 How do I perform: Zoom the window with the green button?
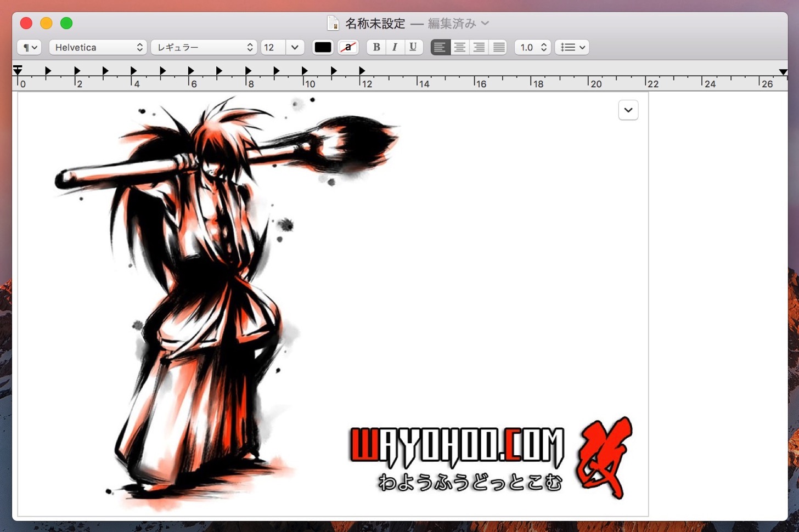(x=66, y=23)
